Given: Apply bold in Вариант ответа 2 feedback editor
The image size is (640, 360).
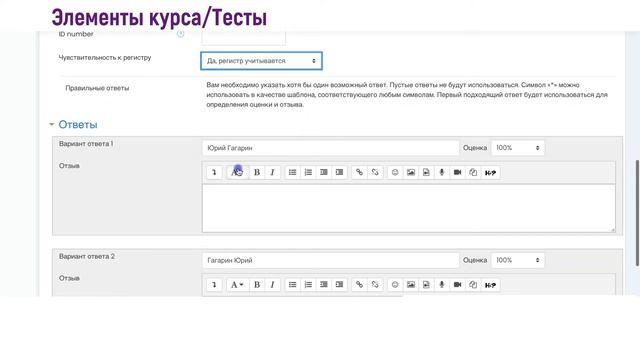Looking at the screenshot, I should click(257, 284).
